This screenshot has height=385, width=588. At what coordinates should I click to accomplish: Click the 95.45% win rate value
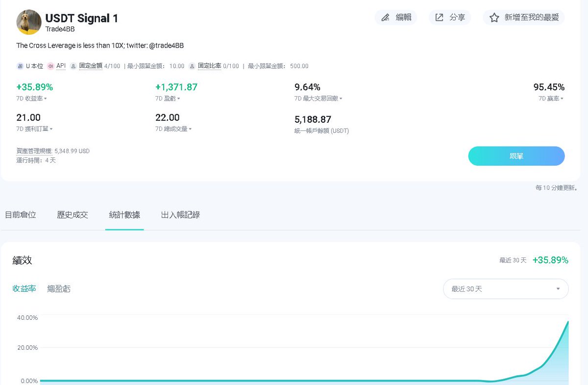549,87
